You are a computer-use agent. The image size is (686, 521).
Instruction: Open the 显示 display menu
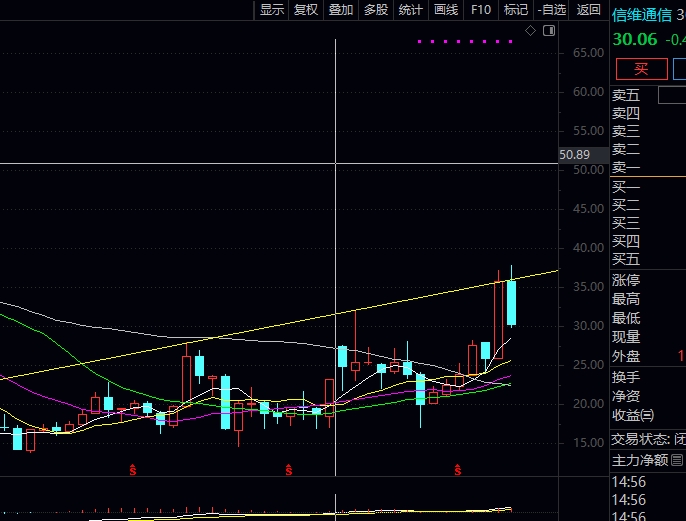(272, 10)
